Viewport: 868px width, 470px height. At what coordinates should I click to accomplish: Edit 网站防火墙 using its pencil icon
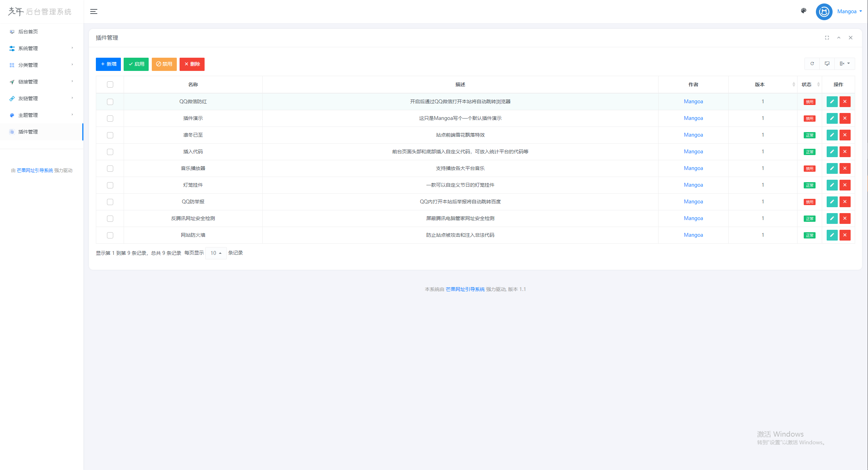click(832, 235)
